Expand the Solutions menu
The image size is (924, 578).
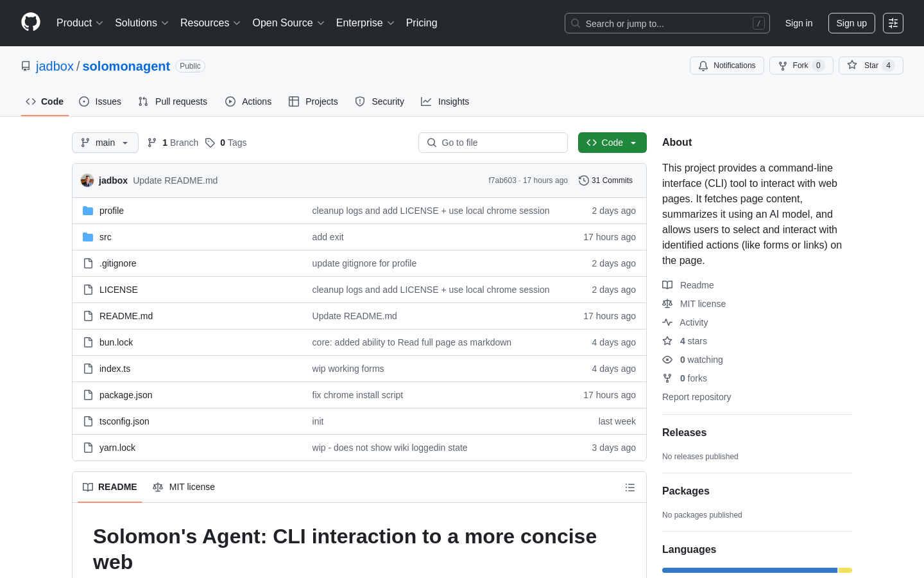pyautogui.click(x=142, y=23)
